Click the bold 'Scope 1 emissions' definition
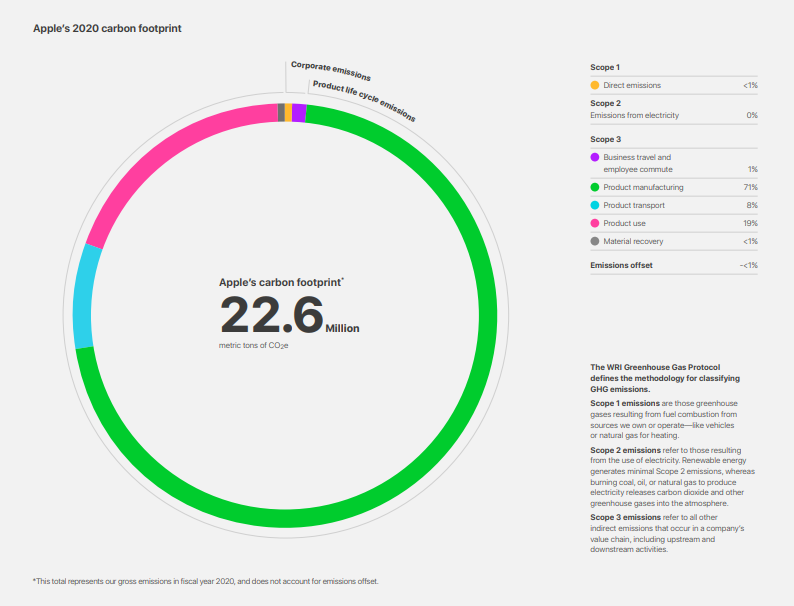Image resolution: width=794 pixels, height=606 pixels. point(625,403)
